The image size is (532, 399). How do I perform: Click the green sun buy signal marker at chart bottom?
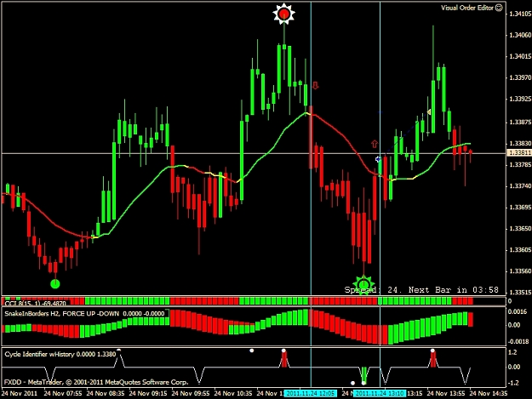tap(363, 284)
